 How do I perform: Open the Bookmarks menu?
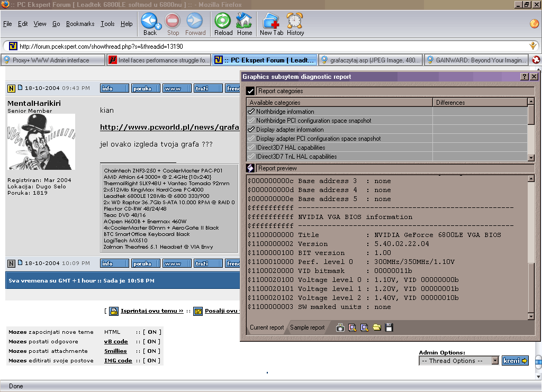click(x=80, y=24)
